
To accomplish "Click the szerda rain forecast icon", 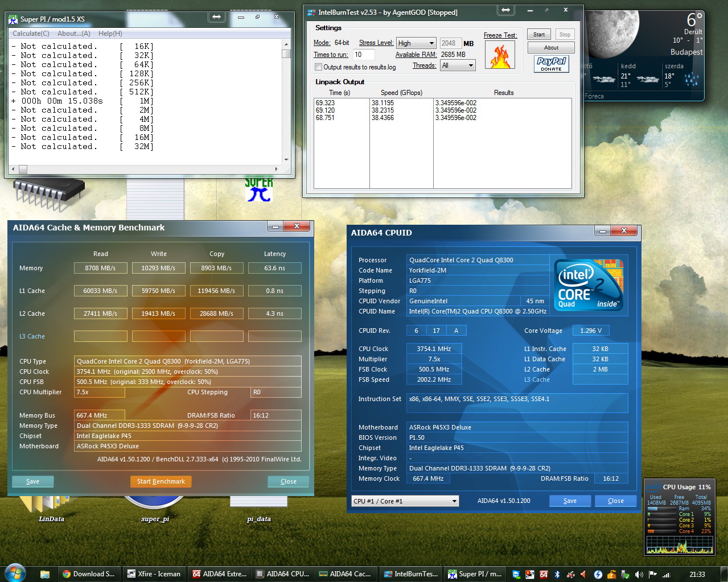I will tap(691, 80).
